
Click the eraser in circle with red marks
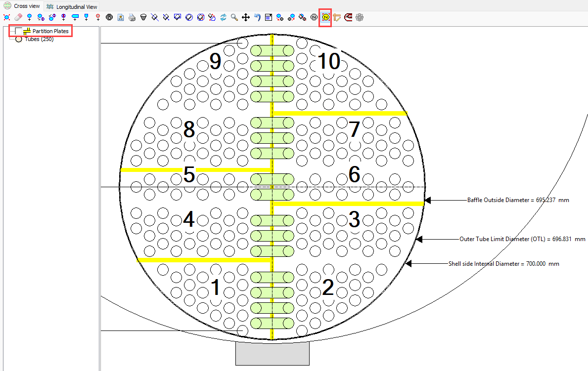[x=201, y=17]
